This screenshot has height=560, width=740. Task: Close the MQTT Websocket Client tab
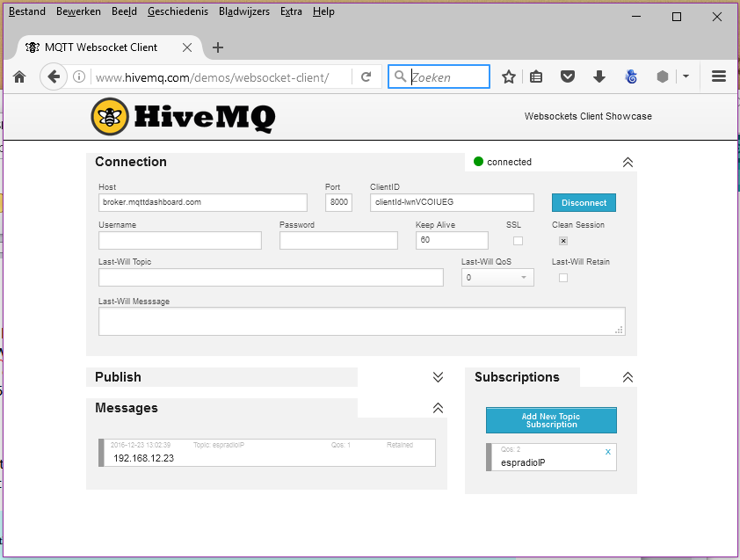(x=187, y=47)
